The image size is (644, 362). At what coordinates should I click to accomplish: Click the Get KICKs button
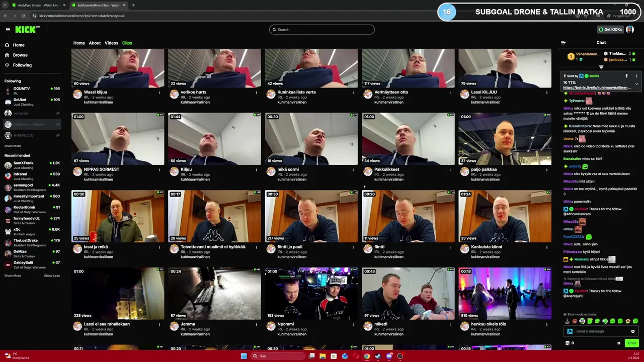click(610, 29)
